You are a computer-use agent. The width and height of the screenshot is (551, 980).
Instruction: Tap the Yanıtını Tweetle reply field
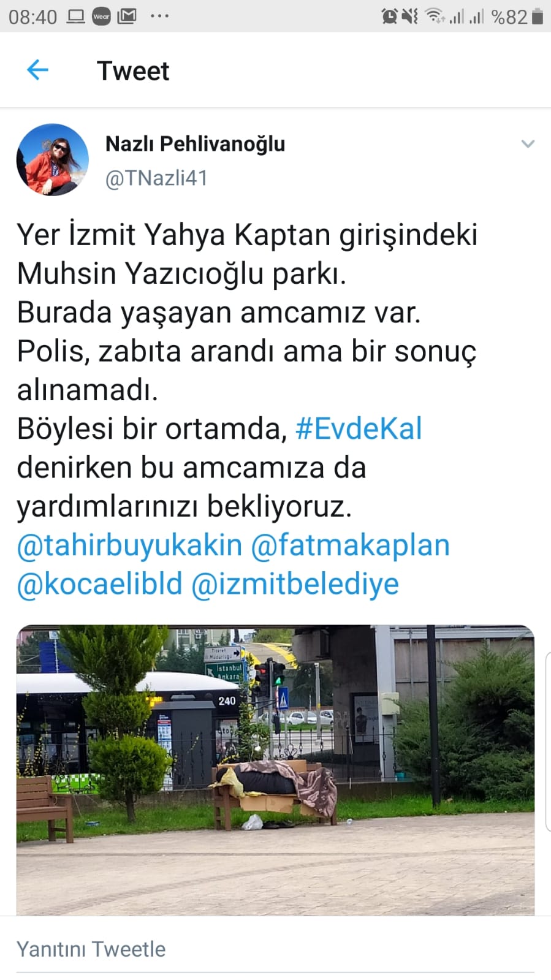click(275, 949)
